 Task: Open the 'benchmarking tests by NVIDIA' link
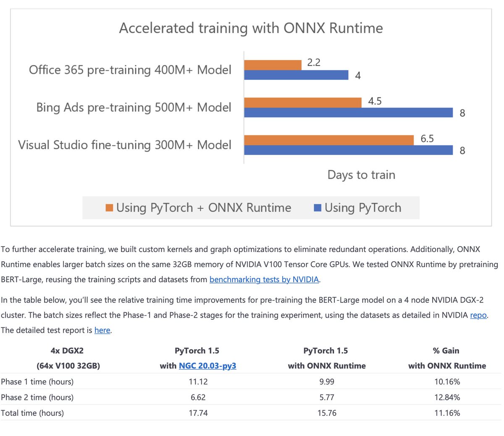(x=264, y=279)
